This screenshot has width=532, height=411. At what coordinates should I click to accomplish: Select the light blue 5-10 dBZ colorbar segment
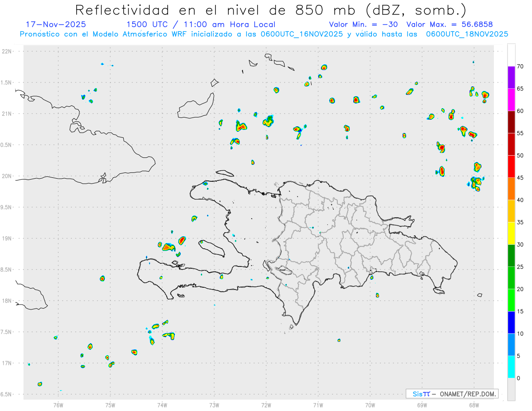tap(511, 345)
